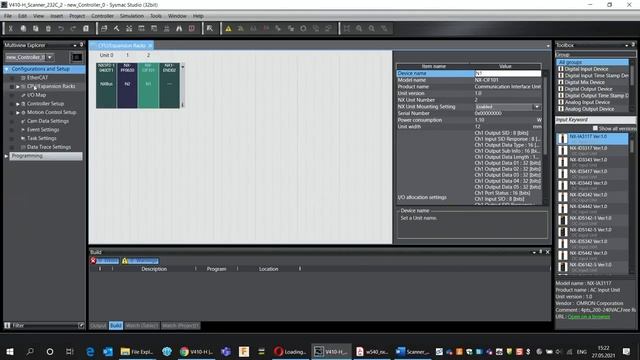Click the yellow warning triangle toolbar icon
Image resolution: width=640 pixels, height=360 pixels.
click(x=228, y=29)
